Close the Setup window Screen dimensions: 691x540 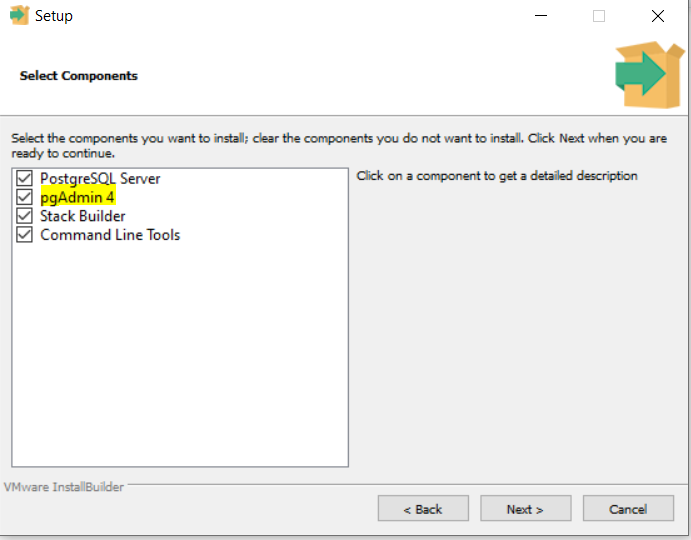coord(658,16)
